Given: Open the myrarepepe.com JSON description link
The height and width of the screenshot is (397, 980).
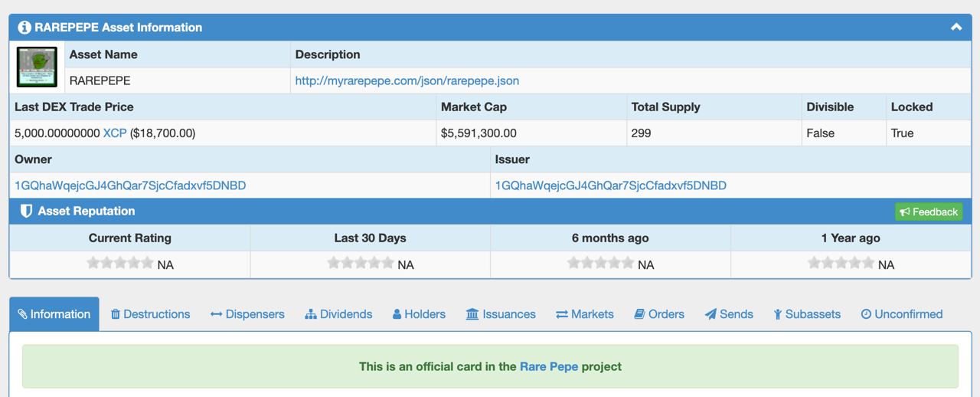Looking at the screenshot, I should pos(407,80).
